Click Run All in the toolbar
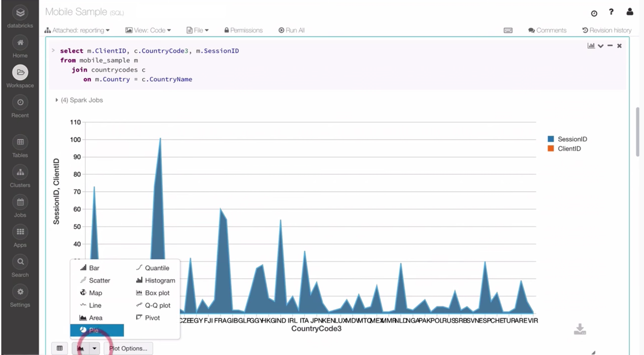644x355 pixels. 292,30
